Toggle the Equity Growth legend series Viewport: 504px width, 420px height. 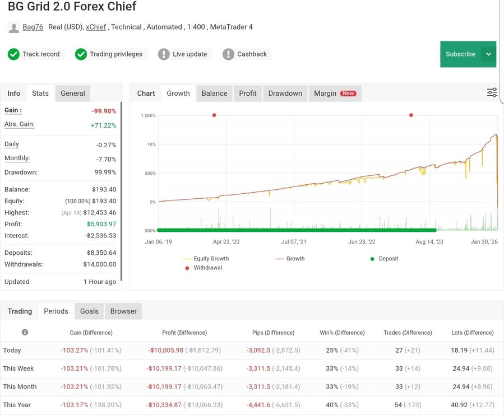click(206, 259)
